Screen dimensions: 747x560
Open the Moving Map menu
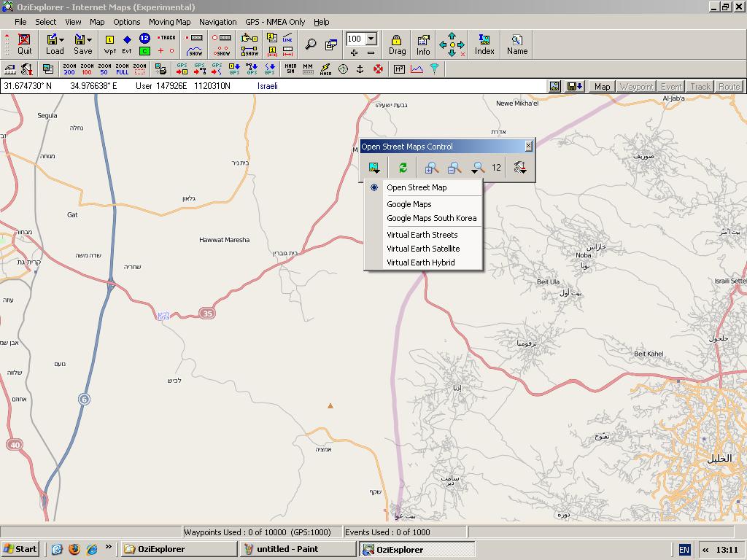pyautogui.click(x=169, y=22)
